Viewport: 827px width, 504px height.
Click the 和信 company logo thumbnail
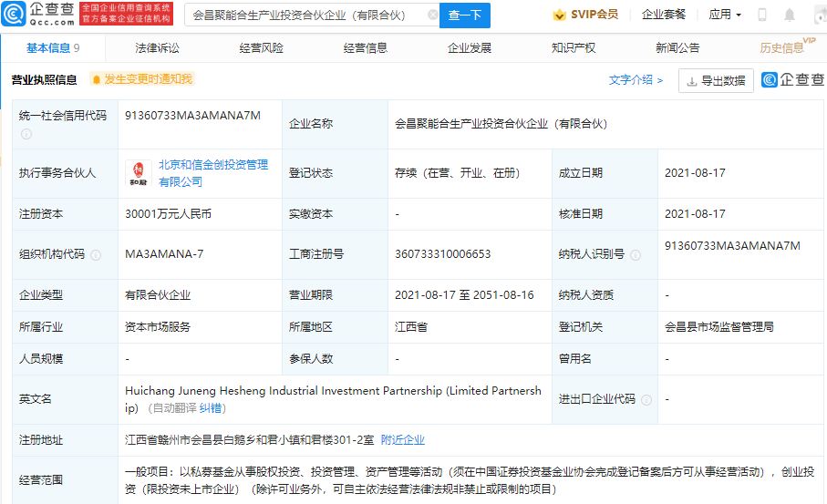139,173
